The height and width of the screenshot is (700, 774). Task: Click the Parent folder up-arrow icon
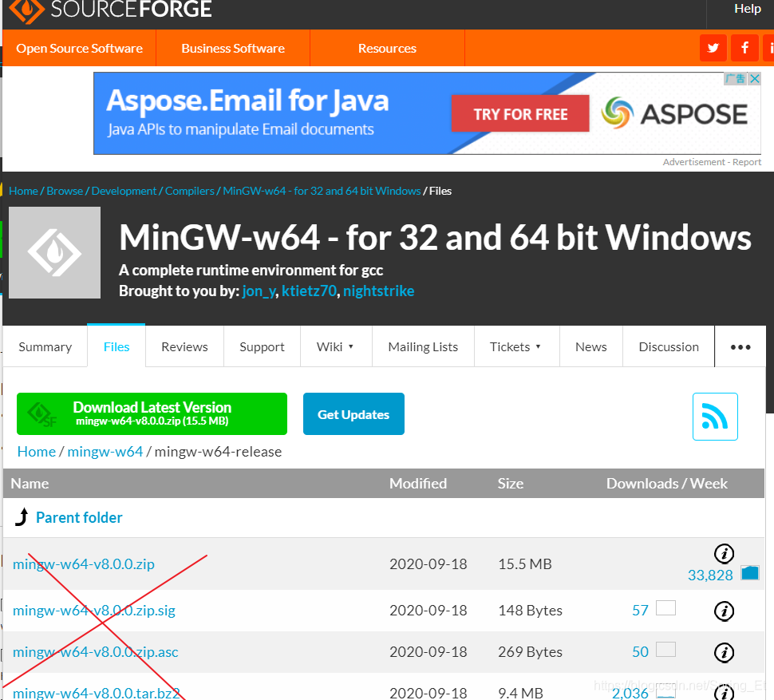pyautogui.click(x=22, y=517)
